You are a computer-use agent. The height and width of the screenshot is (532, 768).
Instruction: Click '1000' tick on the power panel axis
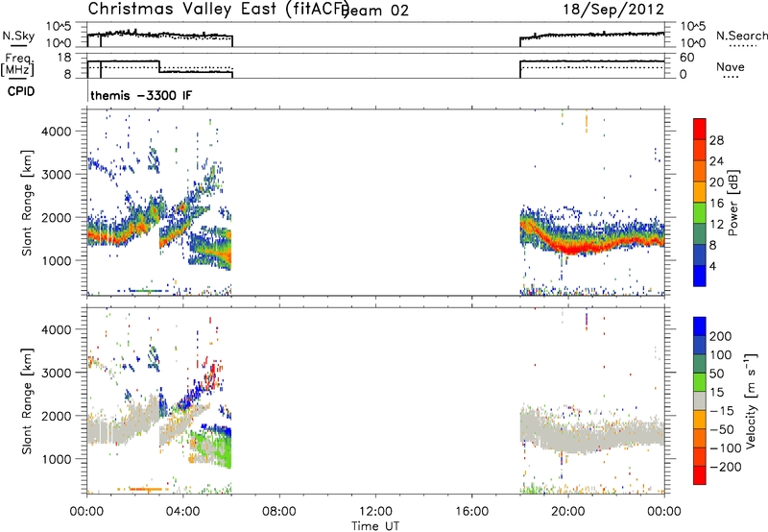click(57, 260)
